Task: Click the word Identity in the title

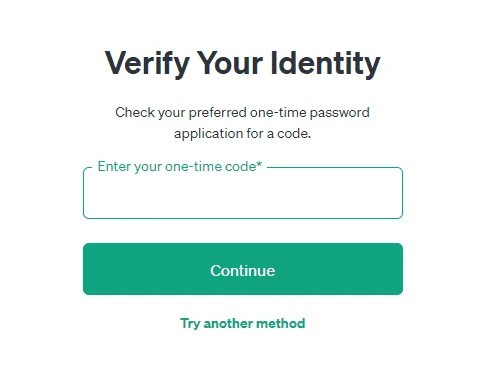Action: click(325, 63)
